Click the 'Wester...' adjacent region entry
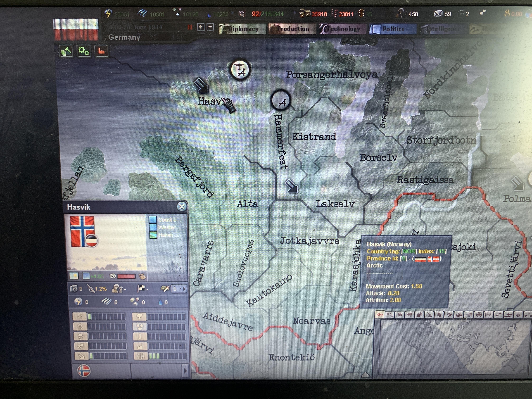The height and width of the screenshot is (399, 532). click(166, 227)
